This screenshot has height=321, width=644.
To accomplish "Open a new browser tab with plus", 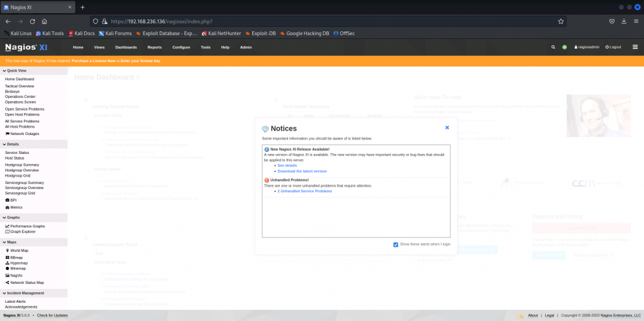I will tap(82, 8).
